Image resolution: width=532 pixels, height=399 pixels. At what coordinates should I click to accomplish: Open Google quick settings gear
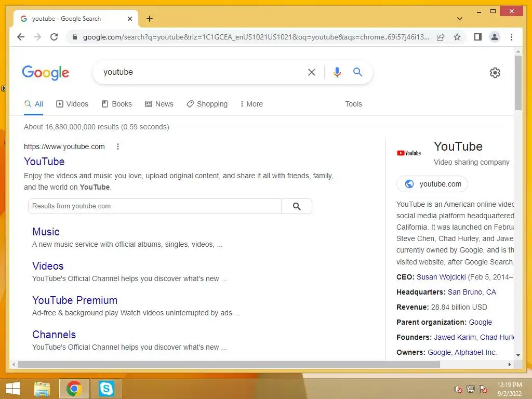click(x=495, y=73)
